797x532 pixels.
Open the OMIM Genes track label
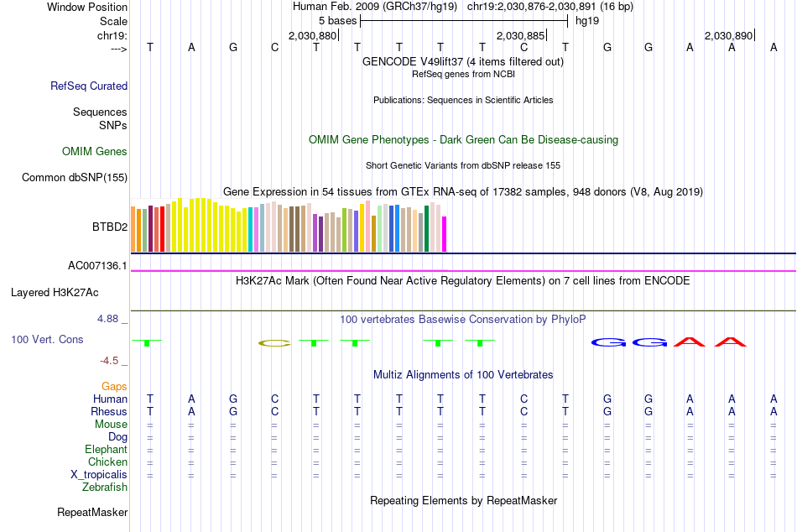(94, 151)
